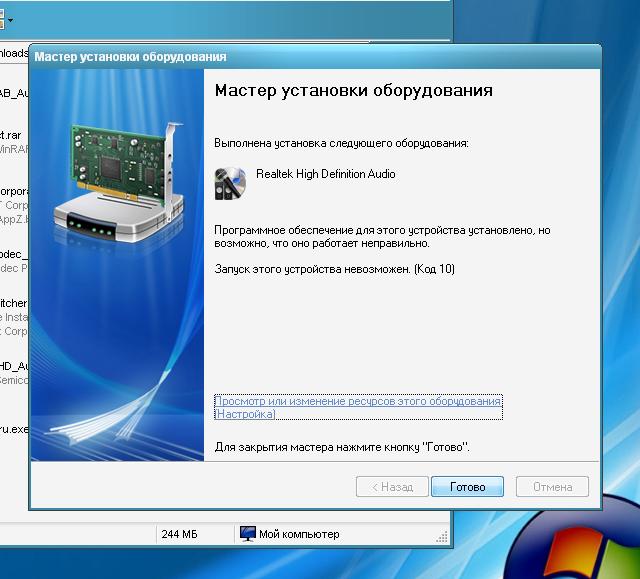Click the wizard window title bar

click(x=315, y=57)
